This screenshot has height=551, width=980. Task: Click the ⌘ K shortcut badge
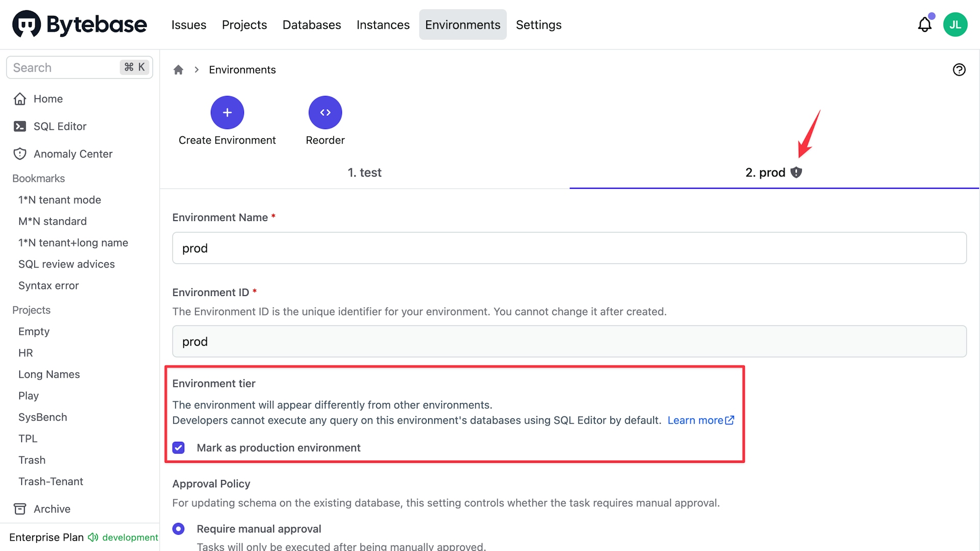pyautogui.click(x=135, y=67)
